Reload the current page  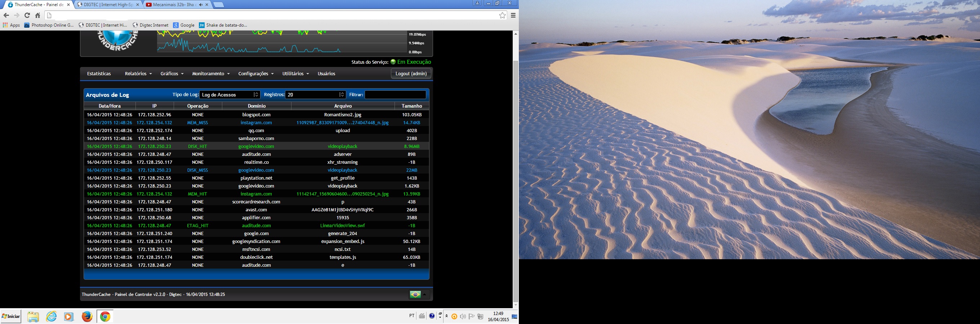click(x=27, y=15)
